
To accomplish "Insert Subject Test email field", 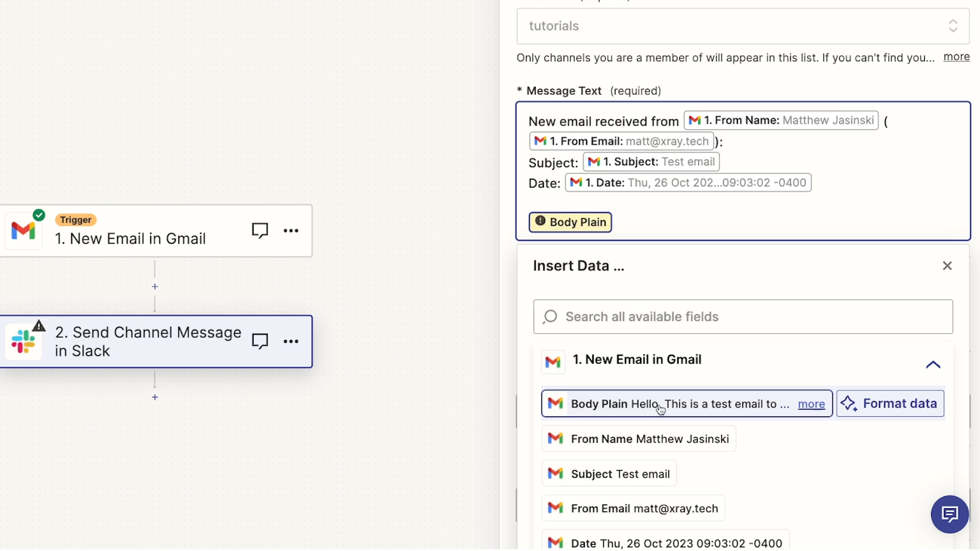I will point(609,474).
